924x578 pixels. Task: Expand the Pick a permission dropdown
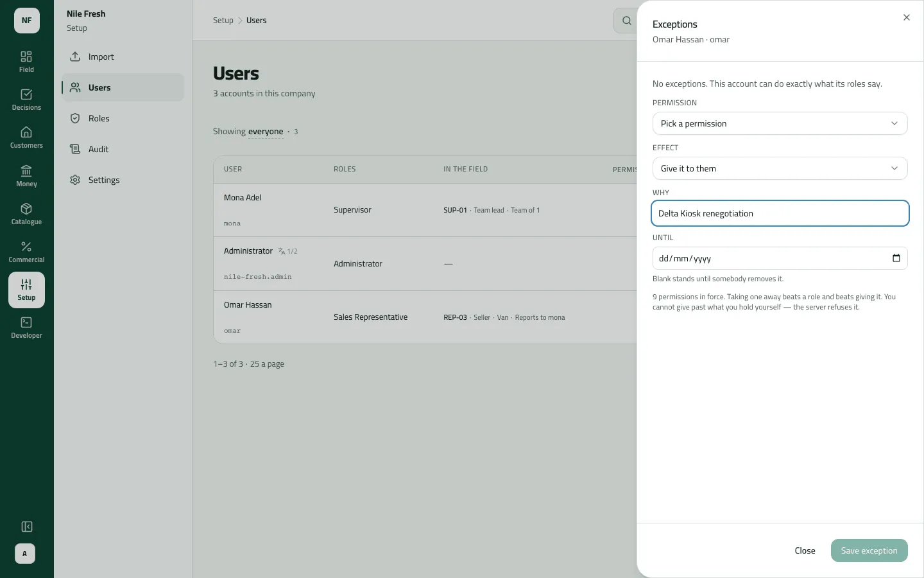point(780,123)
